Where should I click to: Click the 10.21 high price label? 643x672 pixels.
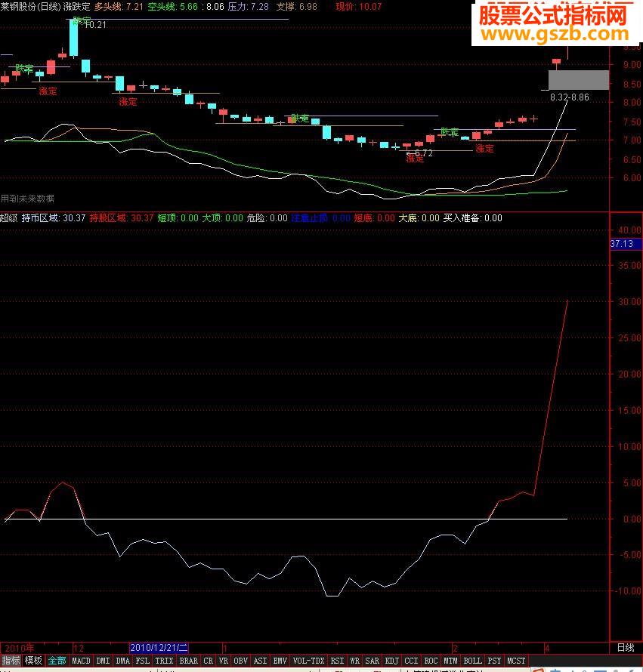pyautogui.click(x=95, y=25)
